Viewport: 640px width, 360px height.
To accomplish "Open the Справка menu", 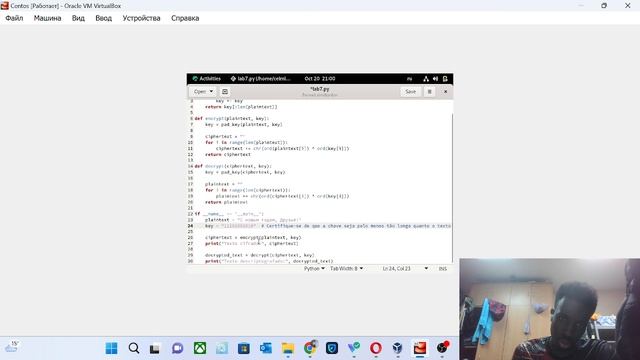I will pyautogui.click(x=185, y=18).
